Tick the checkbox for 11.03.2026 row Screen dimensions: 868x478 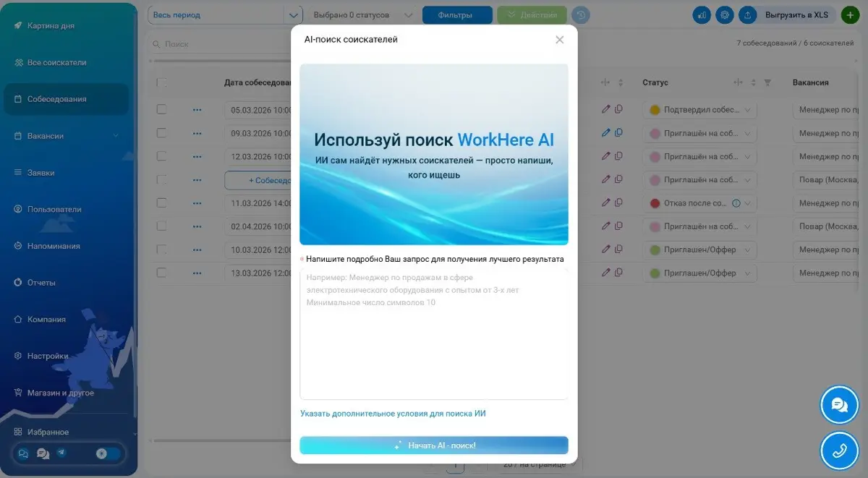[x=161, y=203]
